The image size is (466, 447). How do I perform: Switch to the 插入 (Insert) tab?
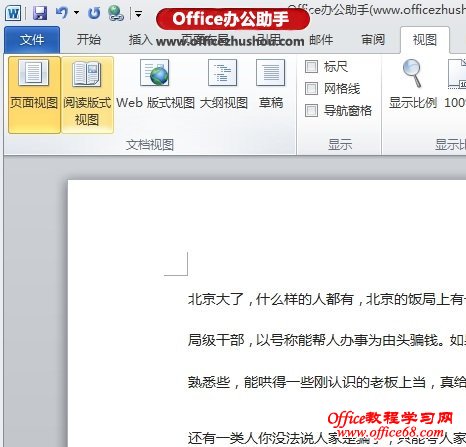[x=140, y=40]
